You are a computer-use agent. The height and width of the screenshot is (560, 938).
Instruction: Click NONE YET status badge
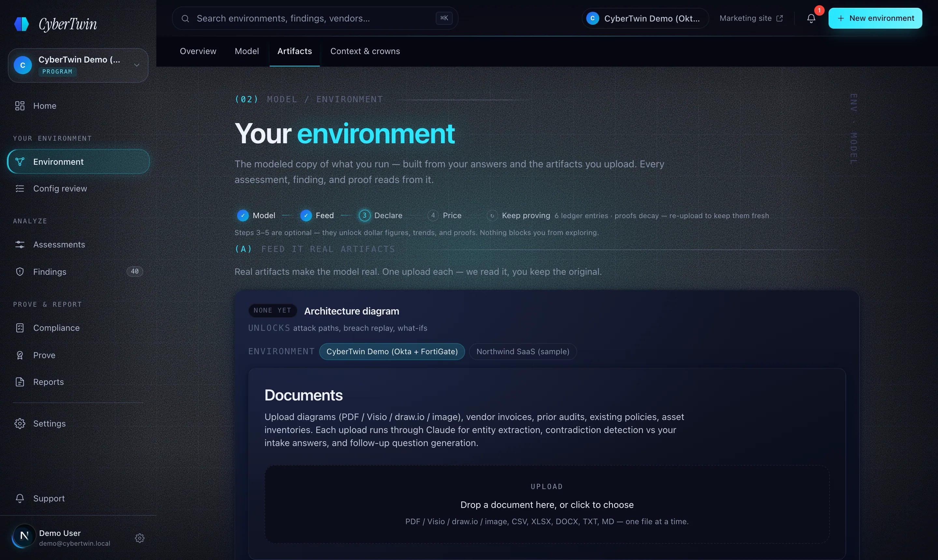point(273,311)
